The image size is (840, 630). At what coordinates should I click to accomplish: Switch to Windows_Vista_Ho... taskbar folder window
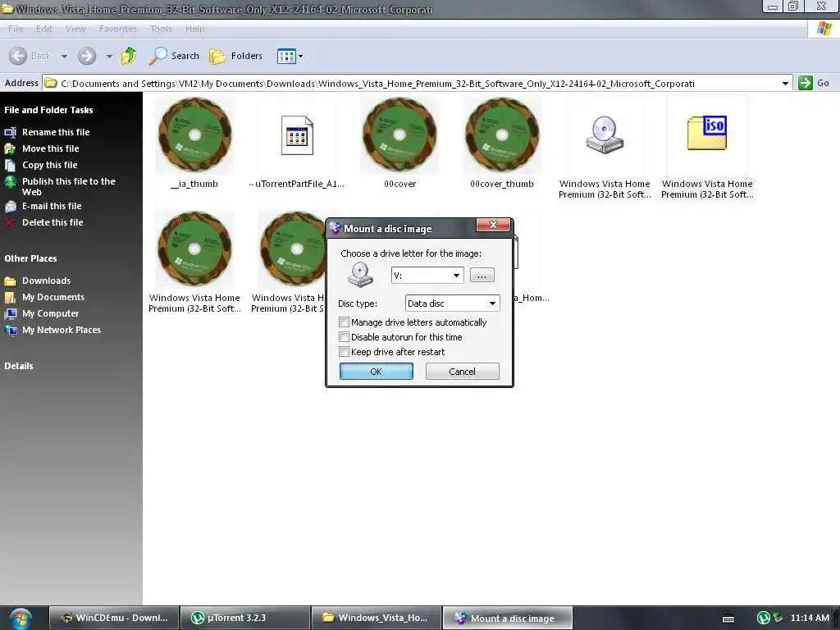376,618
